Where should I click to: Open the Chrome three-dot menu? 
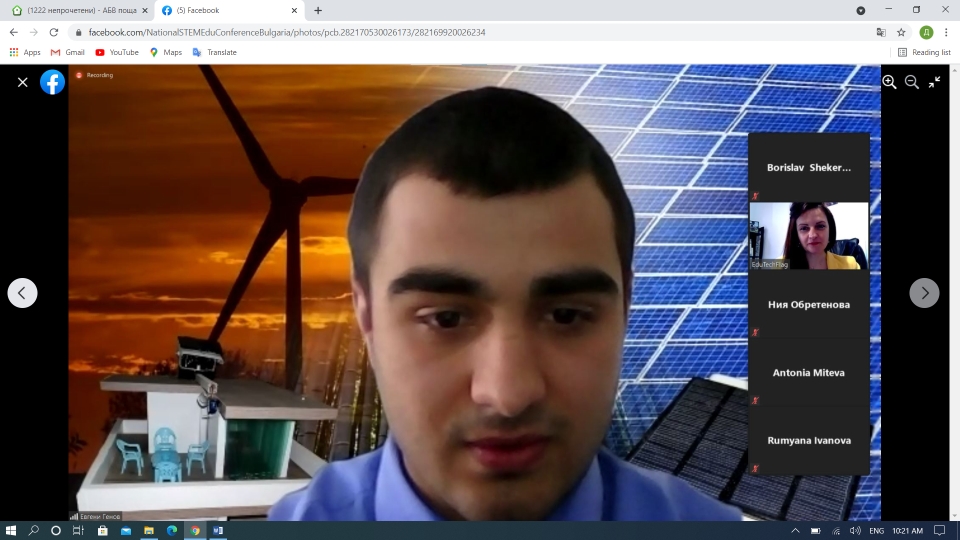click(x=946, y=32)
